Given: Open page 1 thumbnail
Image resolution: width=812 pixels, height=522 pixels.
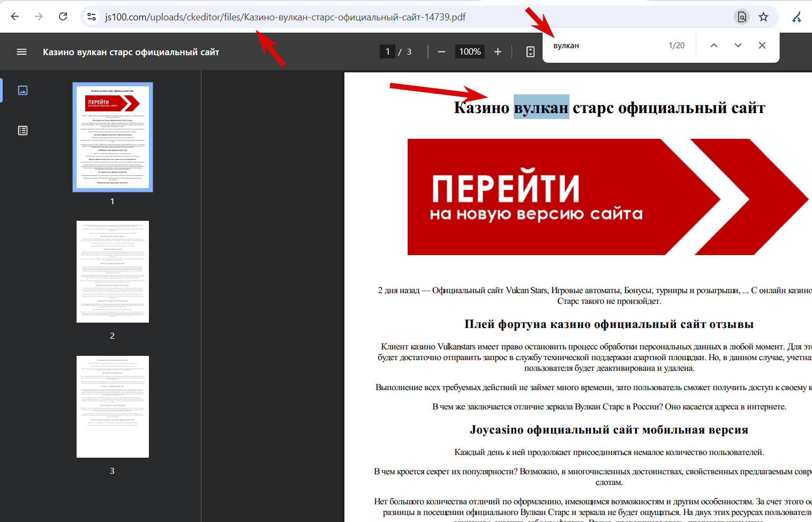Looking at the screenshot, I should click(x=112, y=137).
